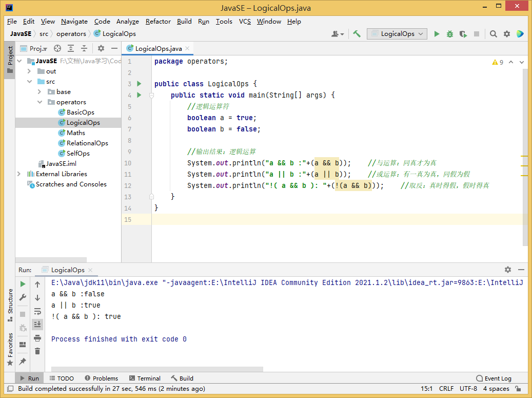Viewport: 532px width, 398px height.
Task: Open the LogicalOps run configuration dropdown
Action: pyautogui.click(x=398, y=34)
